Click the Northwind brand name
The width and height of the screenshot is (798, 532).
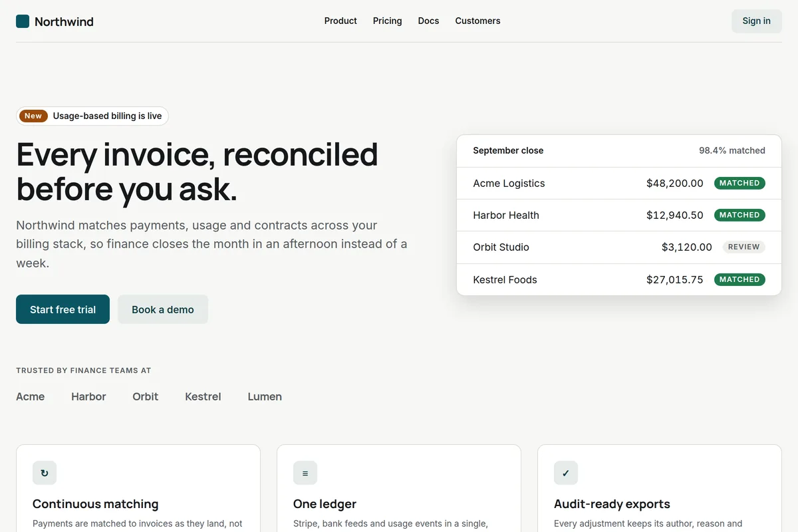click(x=64, y=21)
